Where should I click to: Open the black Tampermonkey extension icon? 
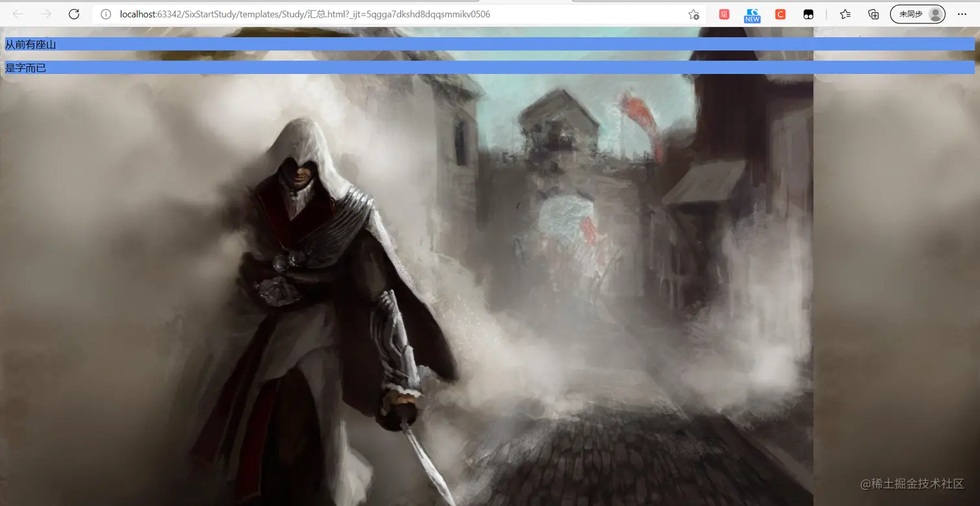tap(808, 14)
